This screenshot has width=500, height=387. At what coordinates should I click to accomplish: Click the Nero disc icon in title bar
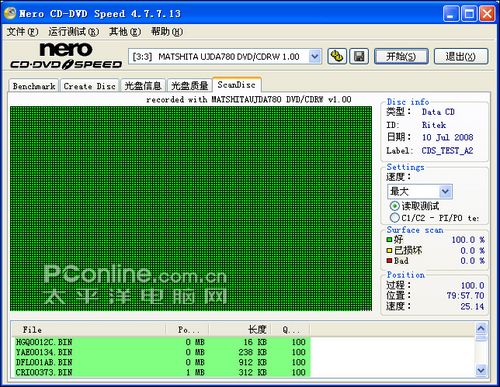click(10, 13)
